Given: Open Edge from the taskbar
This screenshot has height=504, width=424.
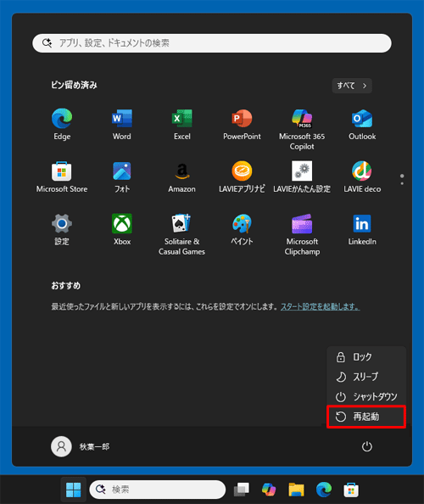Looking at the screenshot, I should tap(324, 490).
